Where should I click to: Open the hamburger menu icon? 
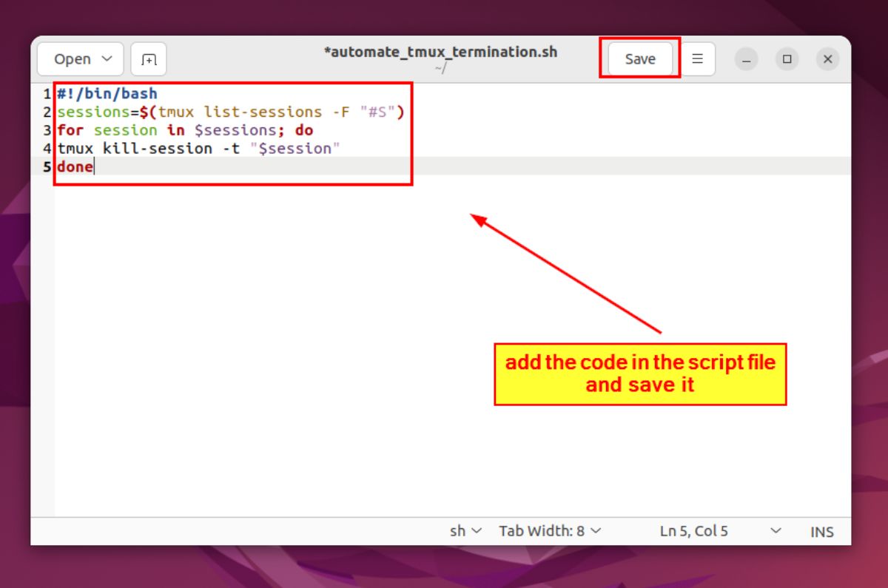[697, 59]
